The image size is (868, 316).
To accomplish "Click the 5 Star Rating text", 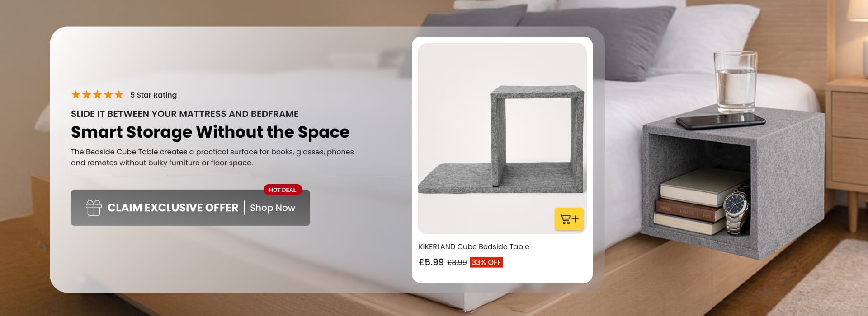I will 154,95.
